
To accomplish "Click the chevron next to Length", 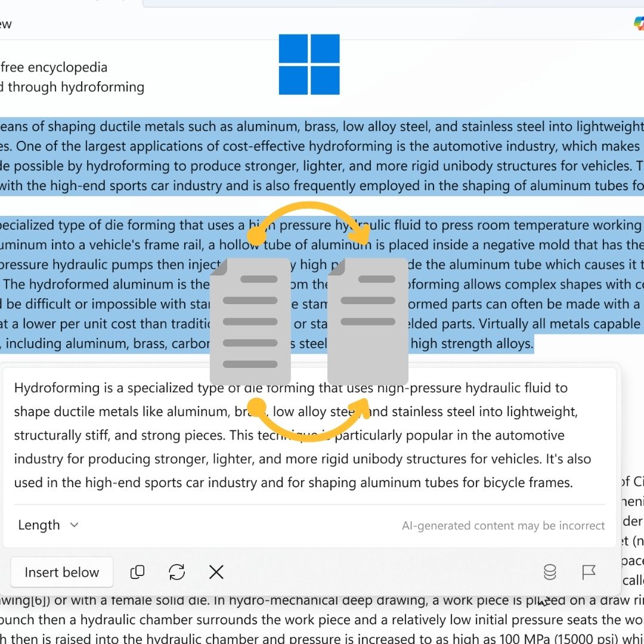I will (75, 525).
